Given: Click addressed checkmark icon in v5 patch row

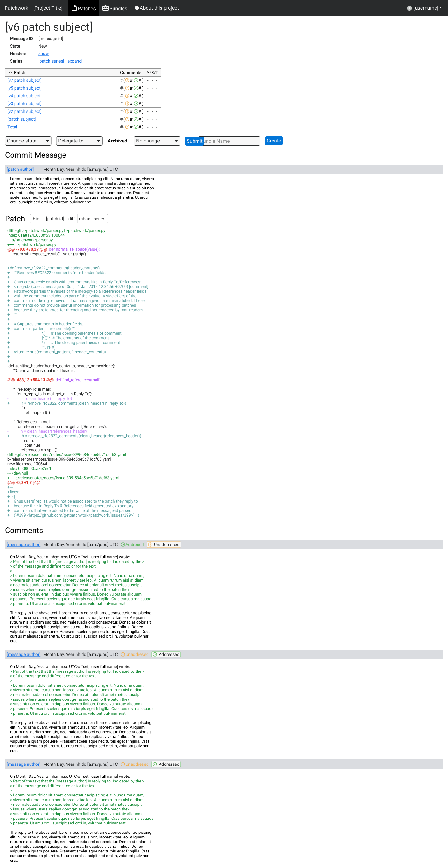Looking at the screenshot, I should point(136,88).
